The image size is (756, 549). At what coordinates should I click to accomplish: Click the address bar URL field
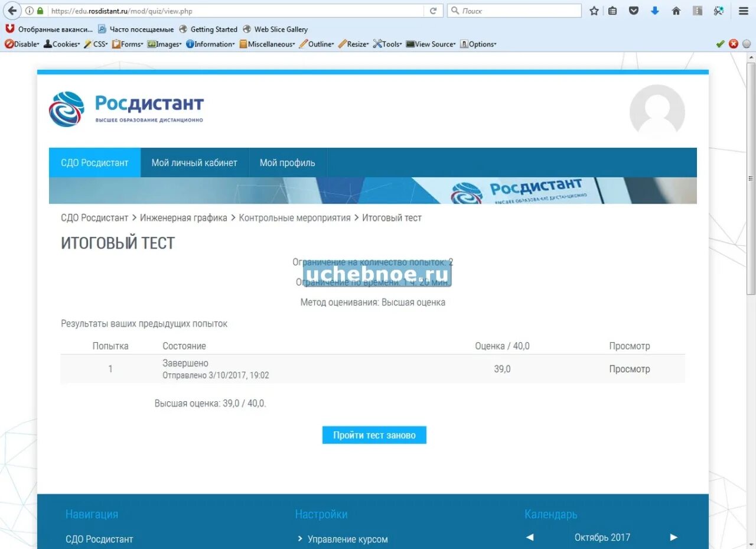(236, 11)
